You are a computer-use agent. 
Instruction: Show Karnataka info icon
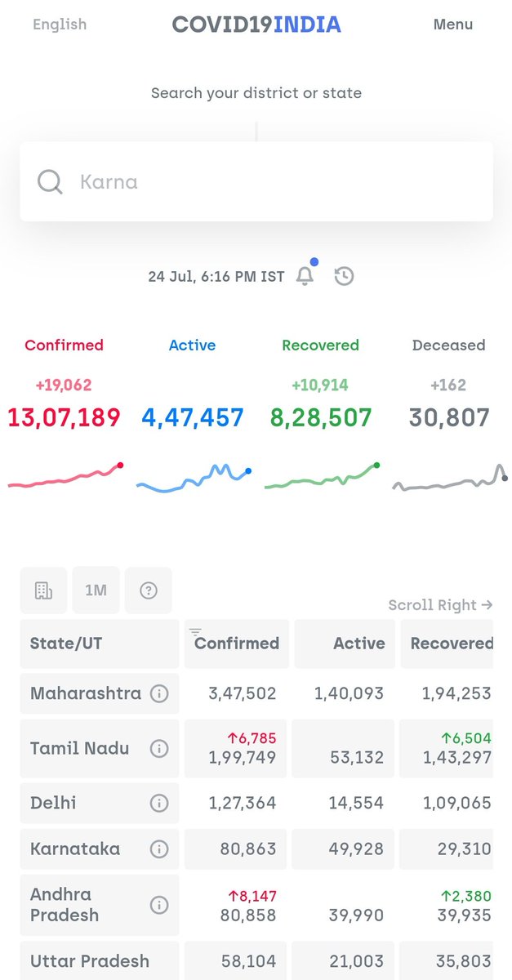pyautogui.click(x=159, y=849)
